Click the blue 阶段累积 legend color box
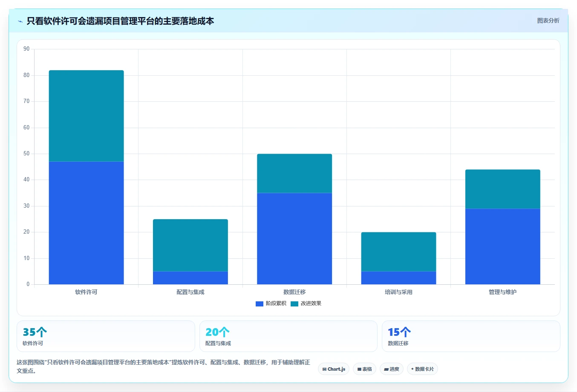The width and height of the screenshot is (577, 392). 260,304
